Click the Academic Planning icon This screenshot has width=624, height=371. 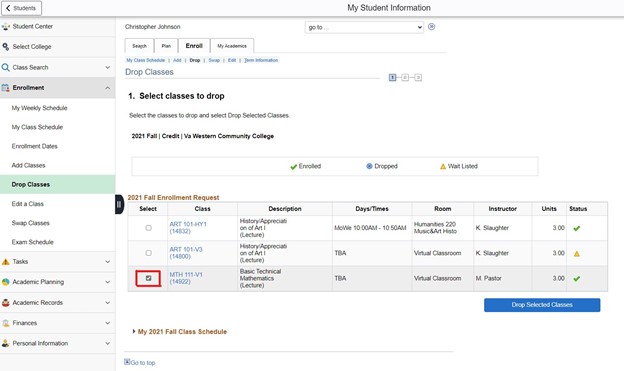click(6, 282)
